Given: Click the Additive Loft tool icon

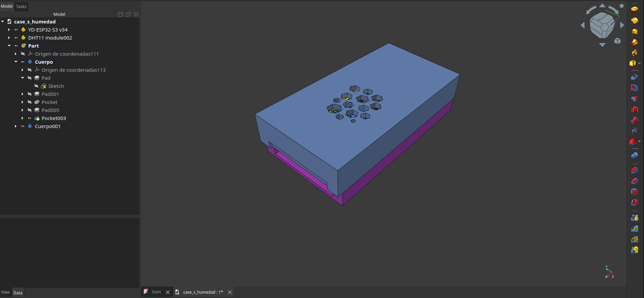Looking at the screenshot, I should (x=634, y=31).
